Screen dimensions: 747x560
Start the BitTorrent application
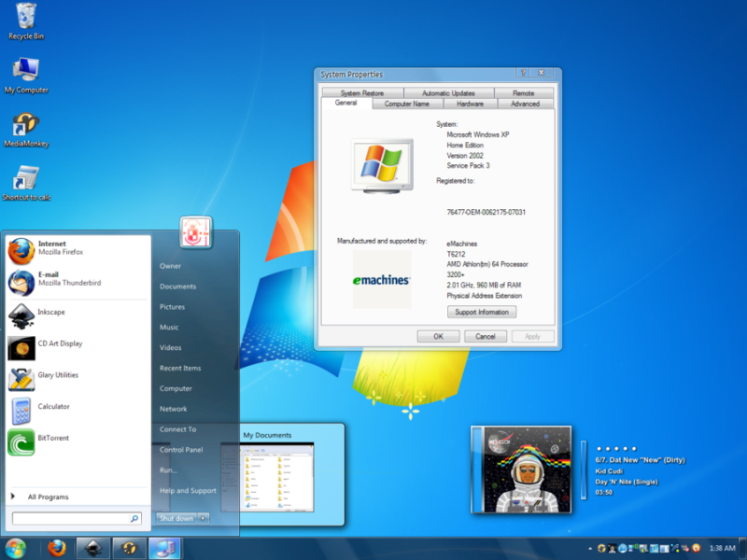pyautogui.click(x=51, y=439)
